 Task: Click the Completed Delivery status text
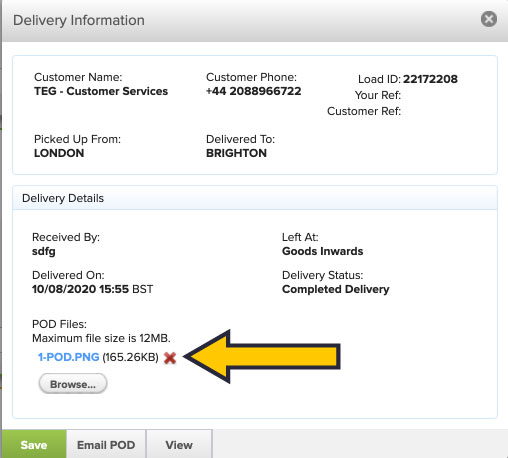coord(336,289)
